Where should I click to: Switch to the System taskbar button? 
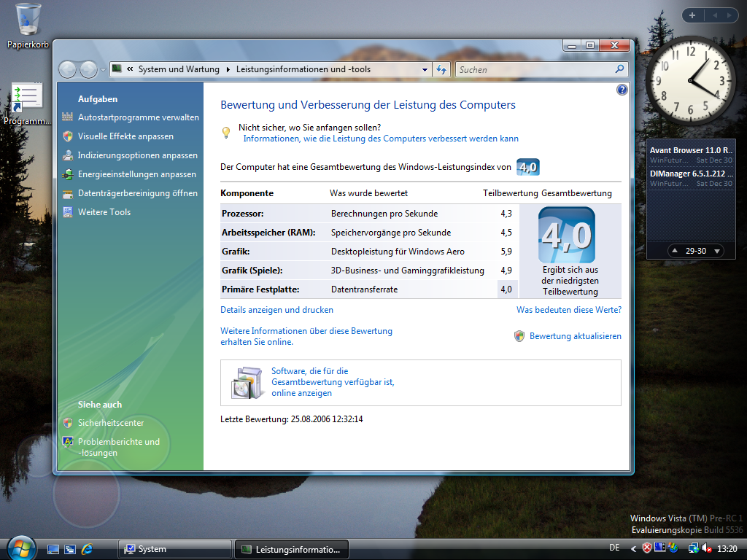[x=174, y=550]
